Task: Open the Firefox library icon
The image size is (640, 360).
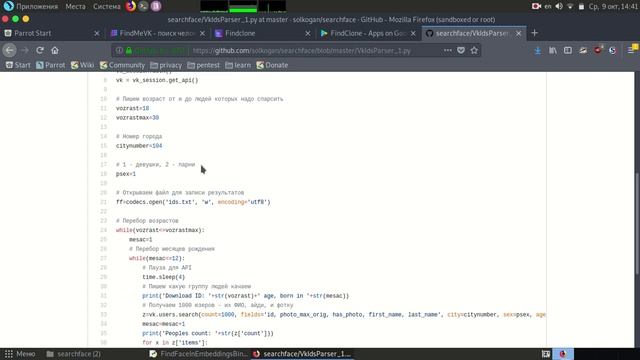Action: pyautogui.click(x=553, y=50)
